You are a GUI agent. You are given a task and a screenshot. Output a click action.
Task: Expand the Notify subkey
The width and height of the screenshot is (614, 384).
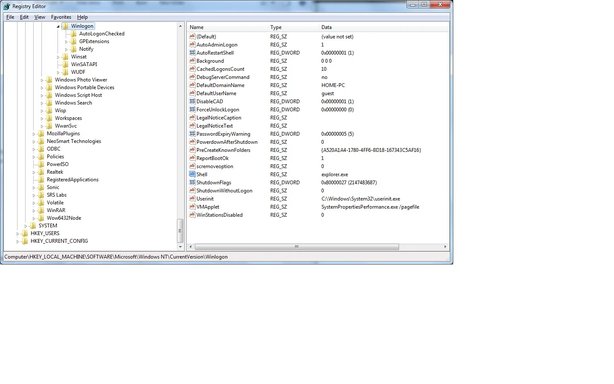[x=66, y=49]
